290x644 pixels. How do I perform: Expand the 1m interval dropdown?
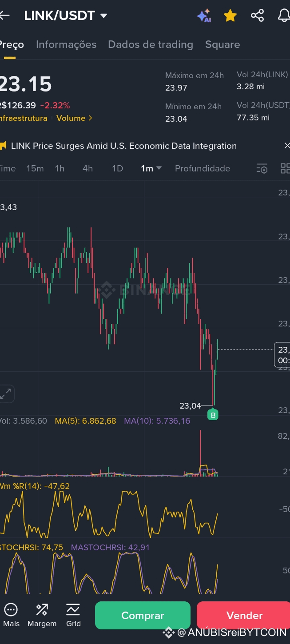(151, 168)
